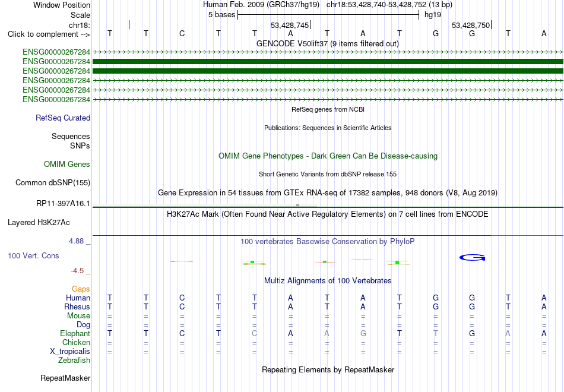Click the gray G mismatch in the Elephant row
The image size is (564, 392).
(x=363, y=333)
